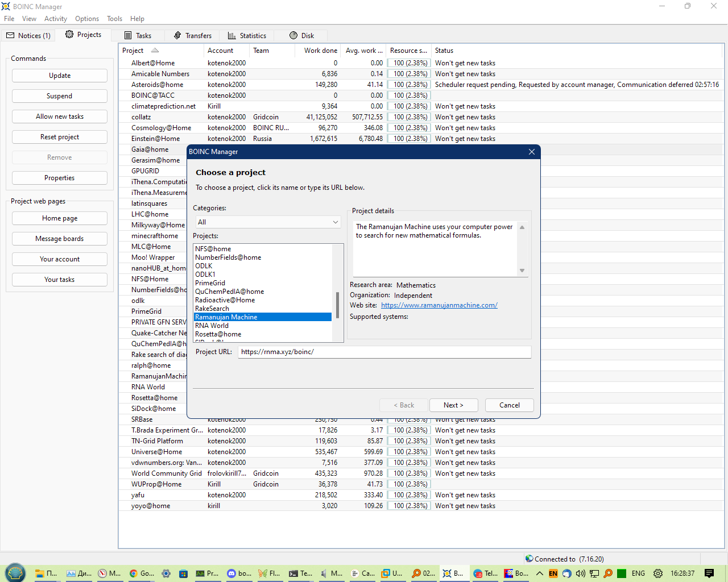
Task: Click the taskbar volume speaker icon
Action: [x=581, y=573]
